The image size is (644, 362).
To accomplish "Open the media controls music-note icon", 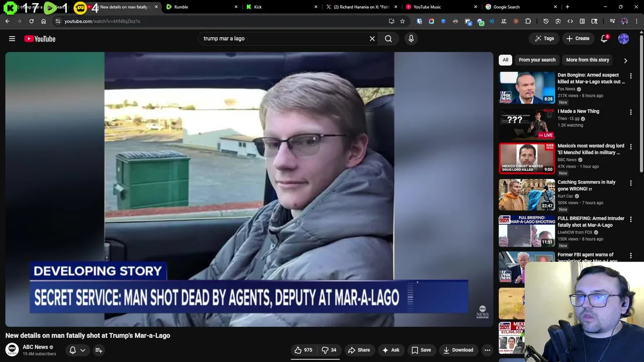I will pyautogui.click(x=612, y=21).
